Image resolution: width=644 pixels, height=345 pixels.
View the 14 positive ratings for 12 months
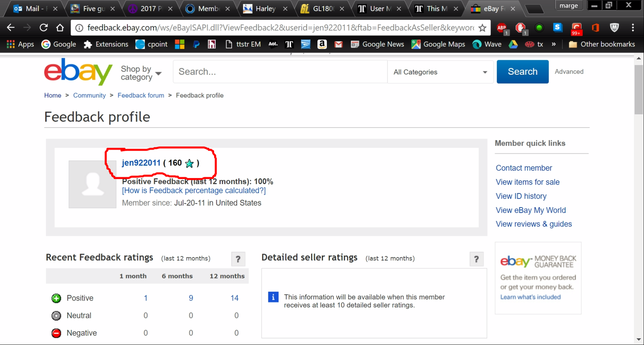click(234, 298)
